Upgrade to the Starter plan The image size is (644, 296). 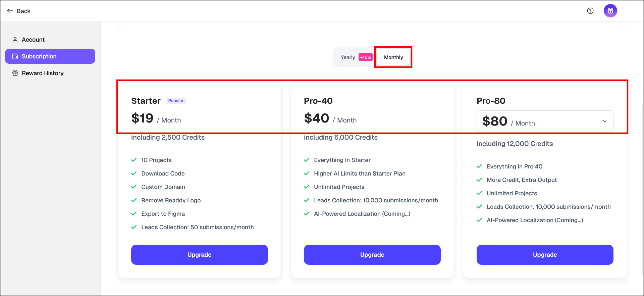[199, 255]
